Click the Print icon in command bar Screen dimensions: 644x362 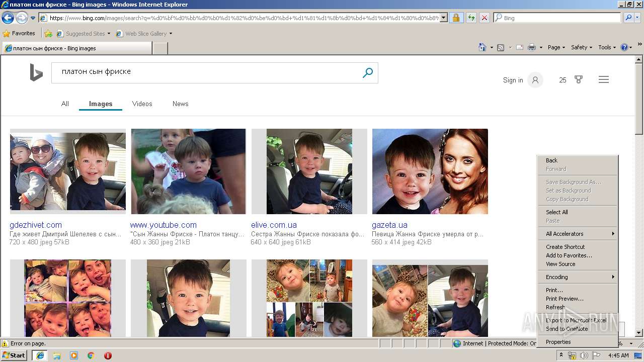(531, 47)
